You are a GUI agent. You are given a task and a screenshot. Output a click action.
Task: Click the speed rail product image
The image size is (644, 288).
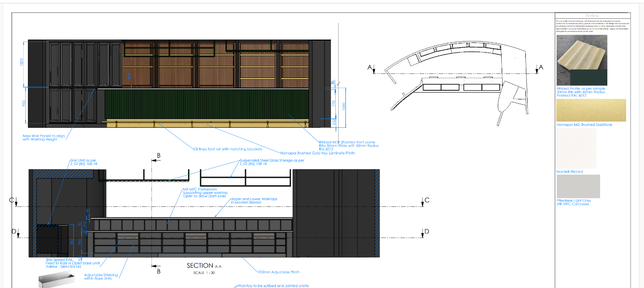click(57, 280)
